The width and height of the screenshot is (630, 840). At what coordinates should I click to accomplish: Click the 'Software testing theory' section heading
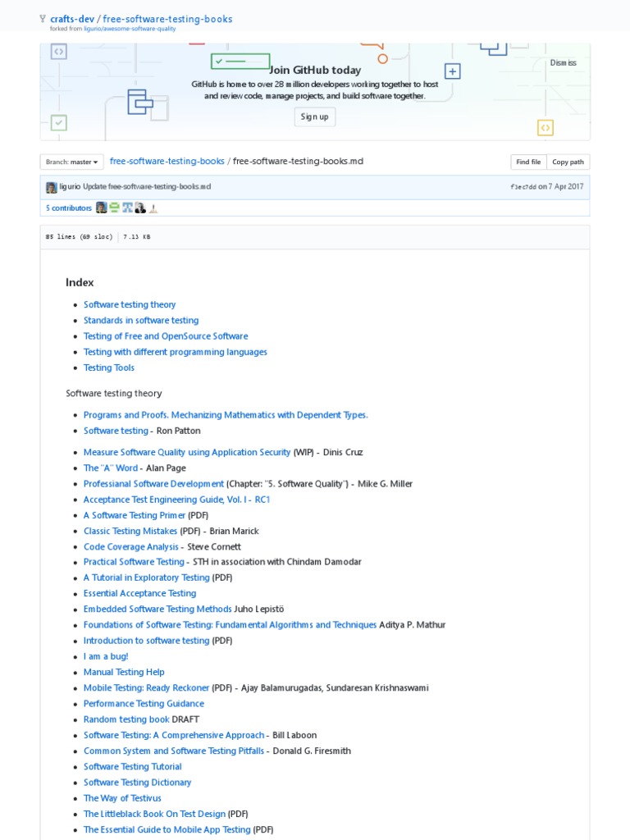pyautogui.click(x=113, y=393)
